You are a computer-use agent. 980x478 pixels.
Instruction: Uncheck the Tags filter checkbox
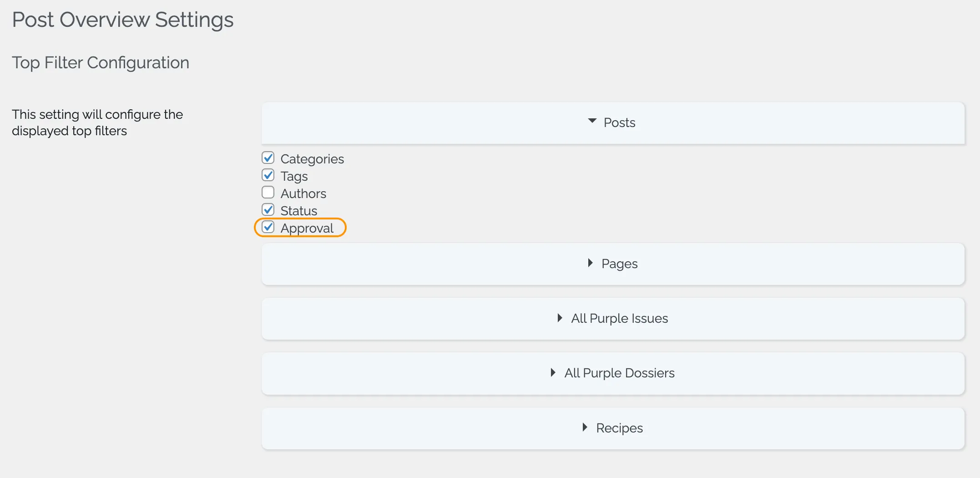click(x=268, y=175)
